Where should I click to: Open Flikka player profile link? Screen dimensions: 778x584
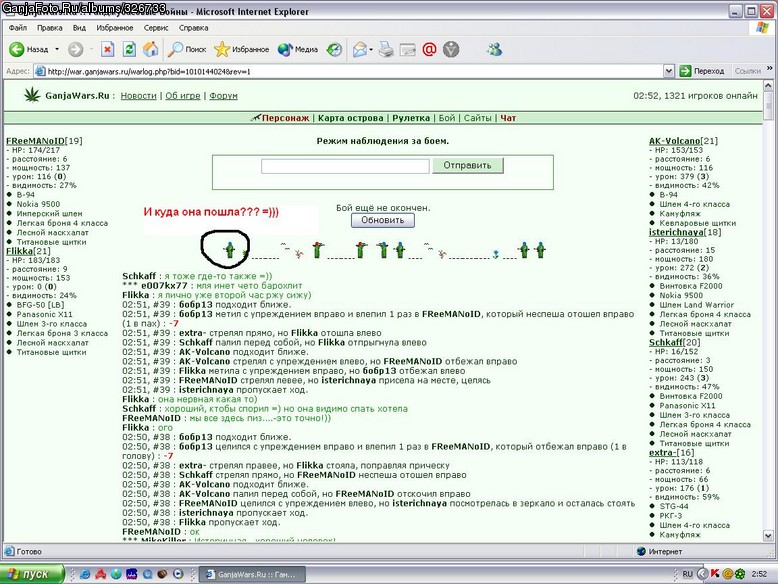[x=19, y=251]
